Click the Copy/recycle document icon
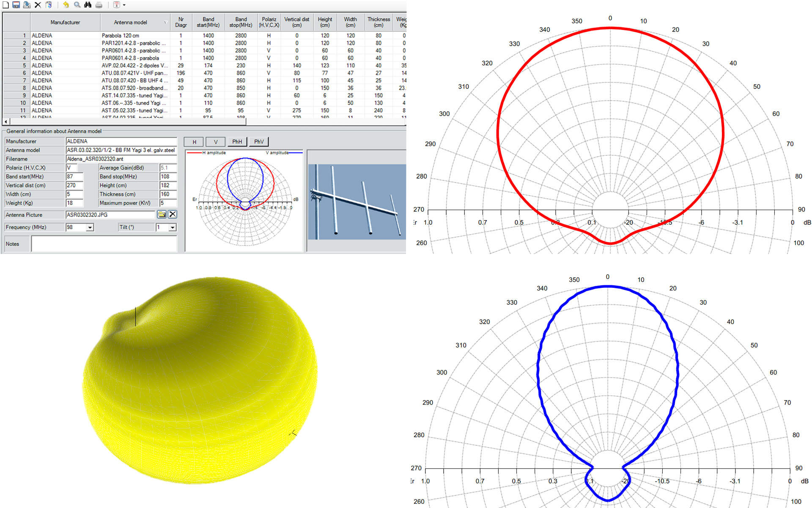812x508 pixels. tap(49, 5)
